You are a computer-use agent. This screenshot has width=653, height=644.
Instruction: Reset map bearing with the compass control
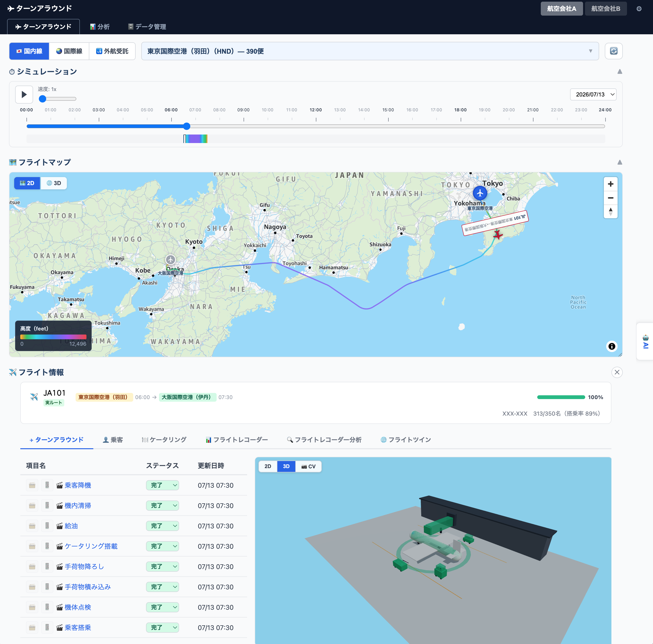610,212
